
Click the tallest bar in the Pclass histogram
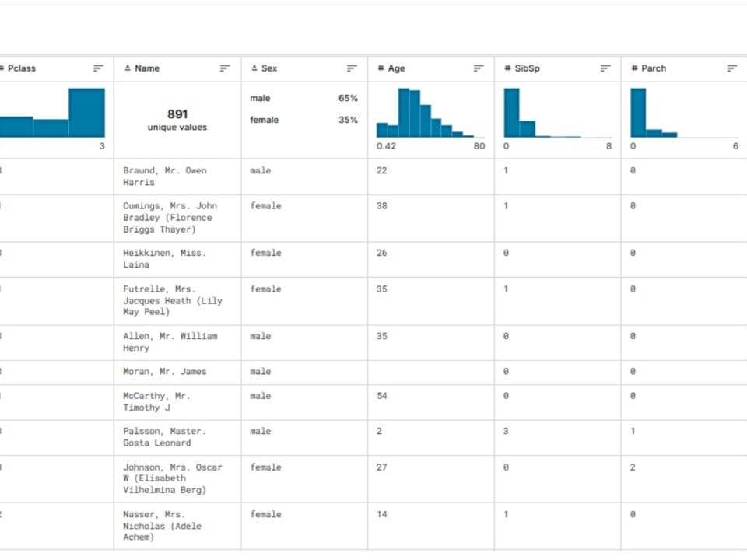point(86,113)
